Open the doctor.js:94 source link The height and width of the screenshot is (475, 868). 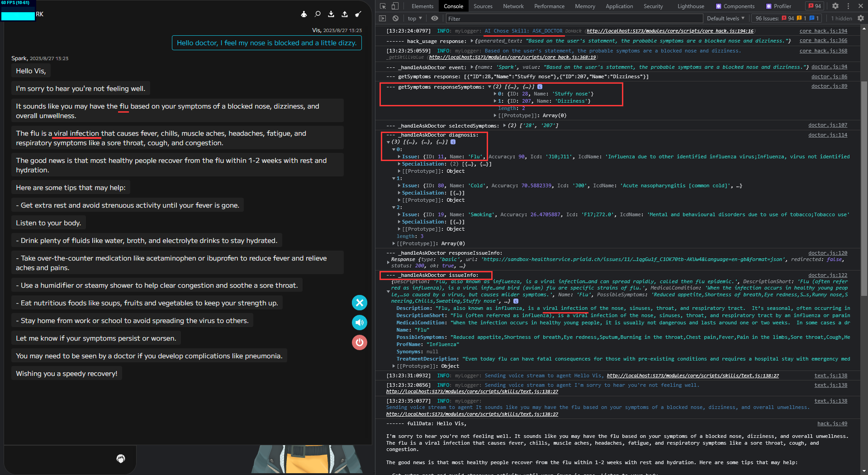(829, 66)
